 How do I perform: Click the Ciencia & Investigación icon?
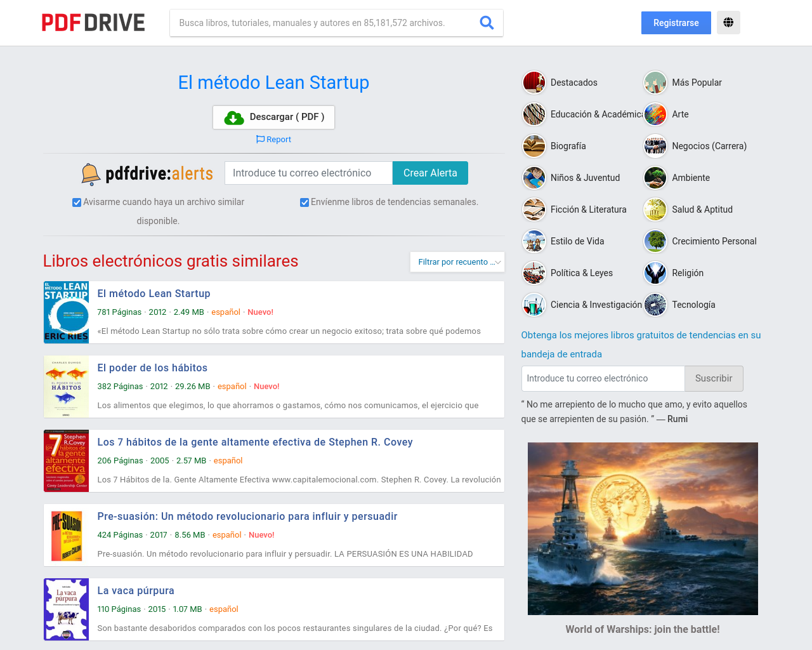[x=534, y=305]
